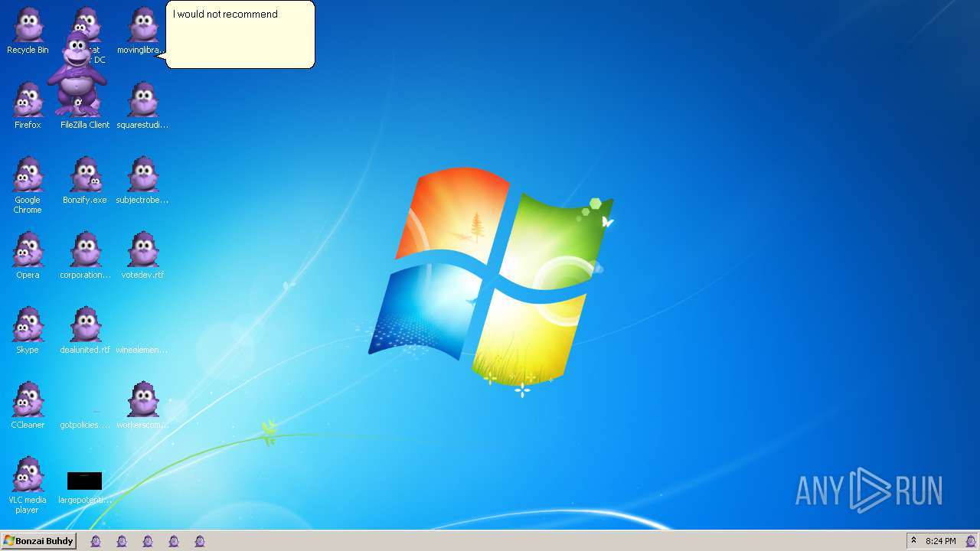Show hidden system tray icons
The width and height of the screenshot is (980, 551).
pos(913,541)
